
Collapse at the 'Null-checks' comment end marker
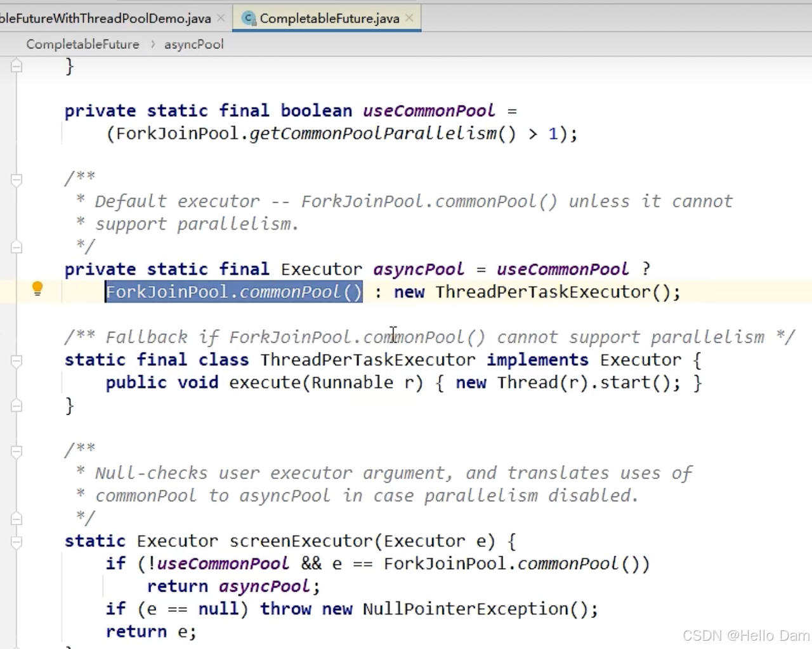(x=17, y=518)
